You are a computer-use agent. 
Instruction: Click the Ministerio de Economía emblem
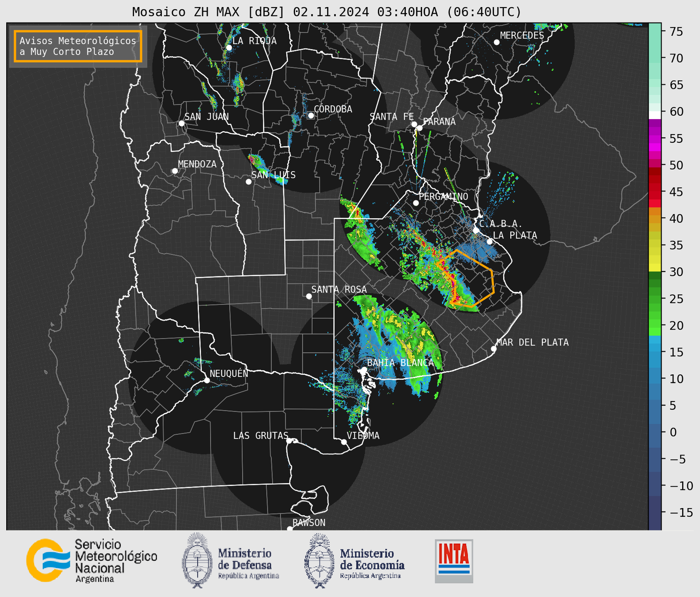click(x=319, y=560)
